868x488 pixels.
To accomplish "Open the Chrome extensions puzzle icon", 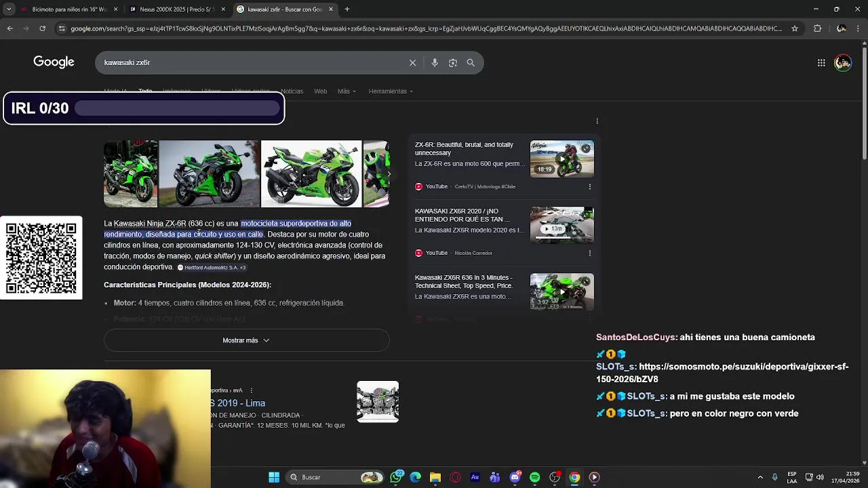I will pyautogui.click(x=817, y=28).
